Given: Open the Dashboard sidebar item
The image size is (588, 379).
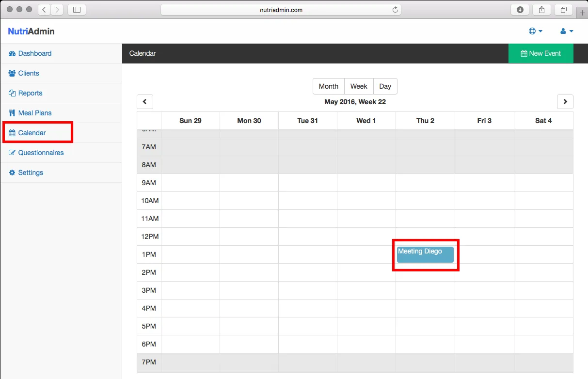Looking at the screenshot, I should point(34,53).
